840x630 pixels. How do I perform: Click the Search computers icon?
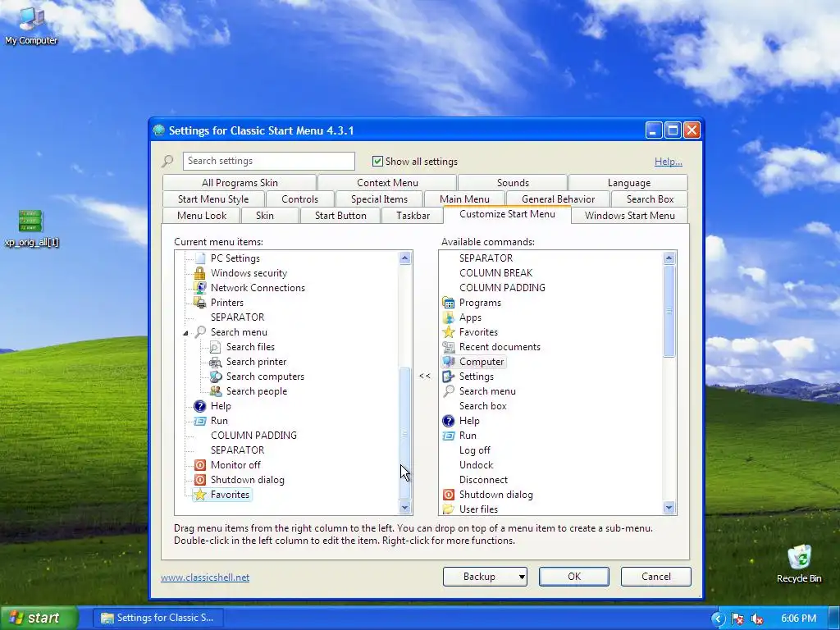(x=216, y=377)
